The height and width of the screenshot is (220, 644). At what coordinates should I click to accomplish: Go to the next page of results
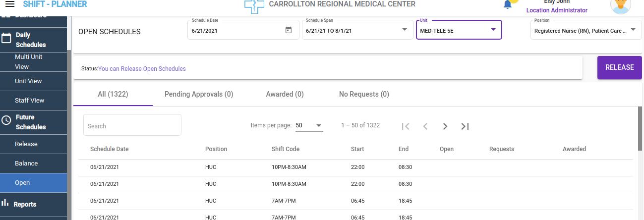[445, 126]
